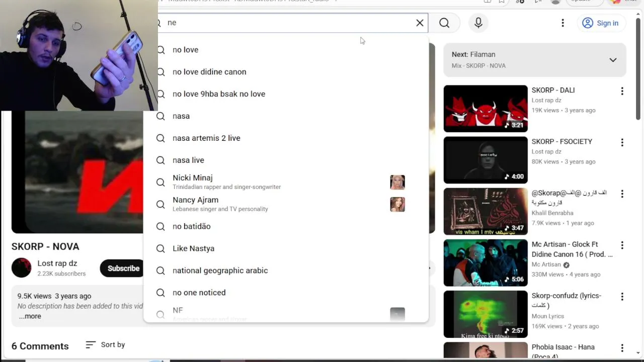
Task: Click the Lost rap dz channel name
Action: click(57, 263)
